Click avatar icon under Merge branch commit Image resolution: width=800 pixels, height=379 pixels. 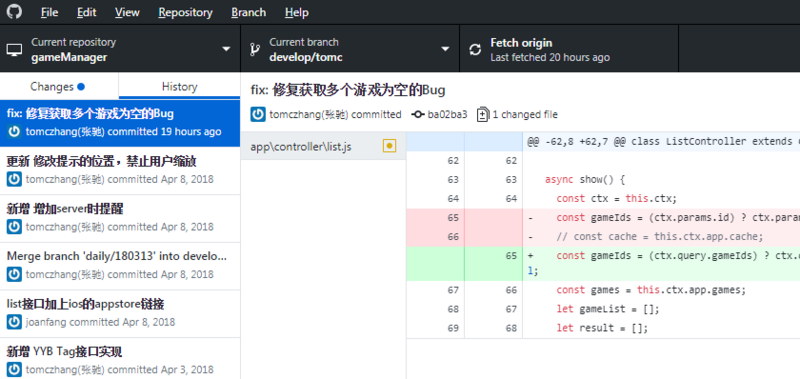coord(14,274)
